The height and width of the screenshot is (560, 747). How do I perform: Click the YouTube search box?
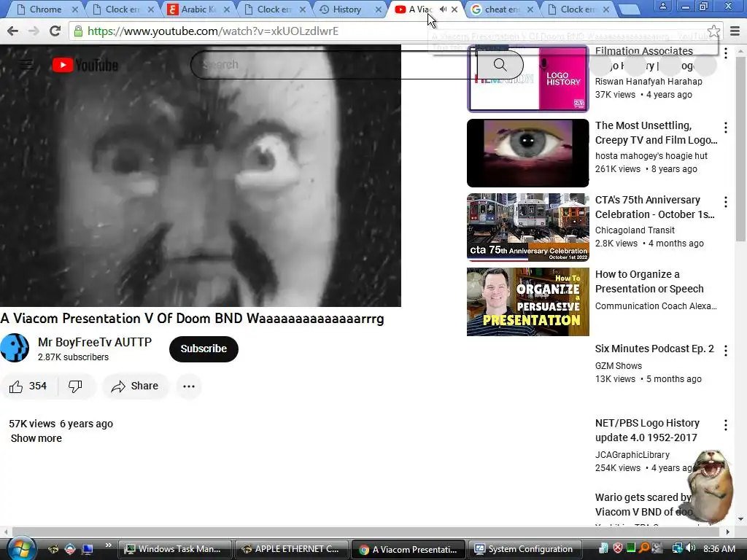[x=333, y=64]
